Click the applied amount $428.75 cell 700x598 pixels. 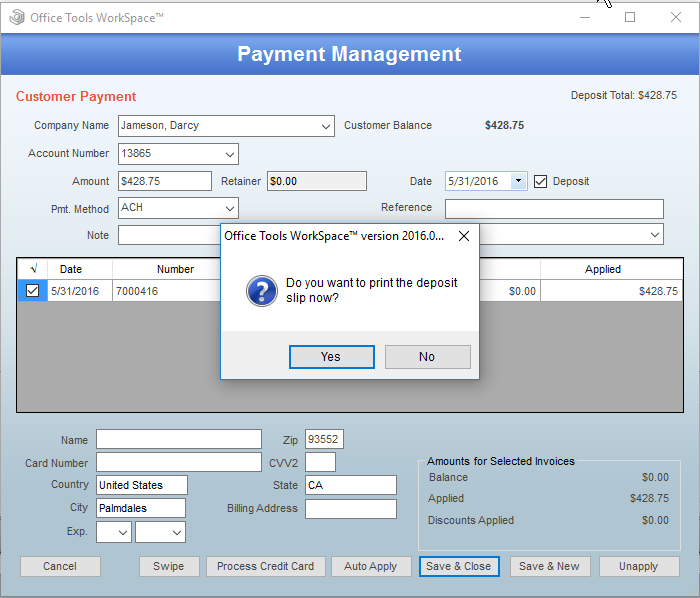click(611, 291)
